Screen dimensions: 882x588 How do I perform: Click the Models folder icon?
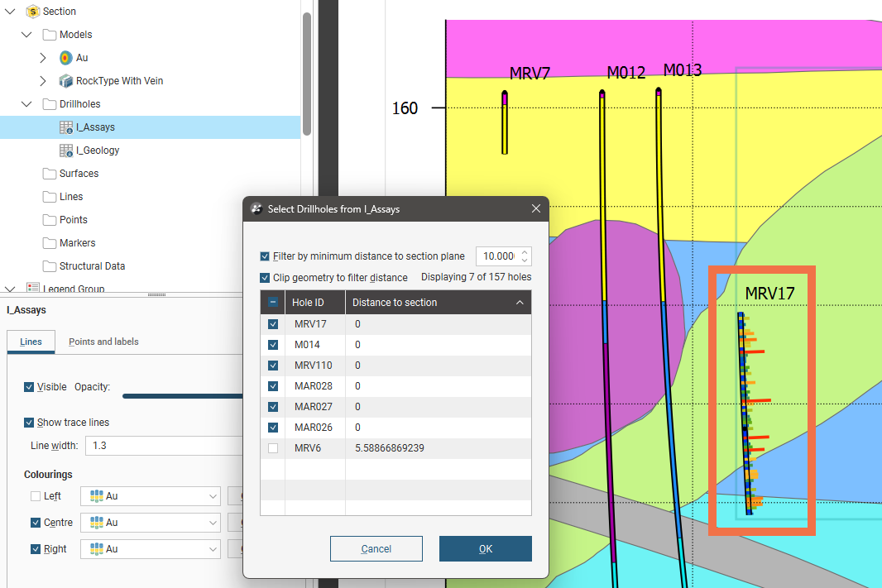[x=50, y=35]
